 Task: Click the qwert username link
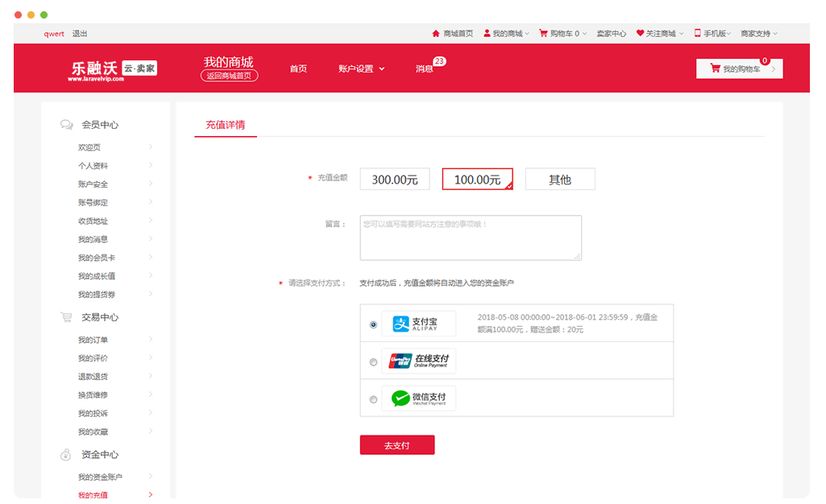click(54, 34)
